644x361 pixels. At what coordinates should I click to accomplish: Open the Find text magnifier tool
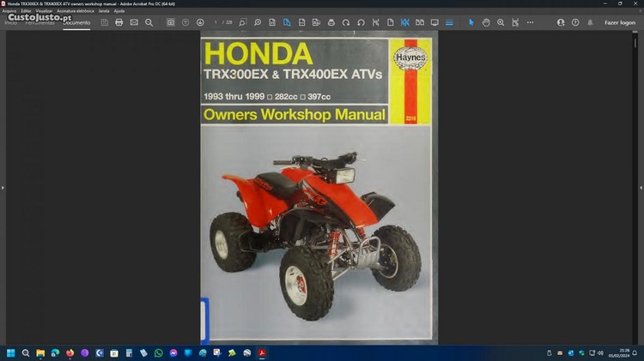tap(149, 22)
